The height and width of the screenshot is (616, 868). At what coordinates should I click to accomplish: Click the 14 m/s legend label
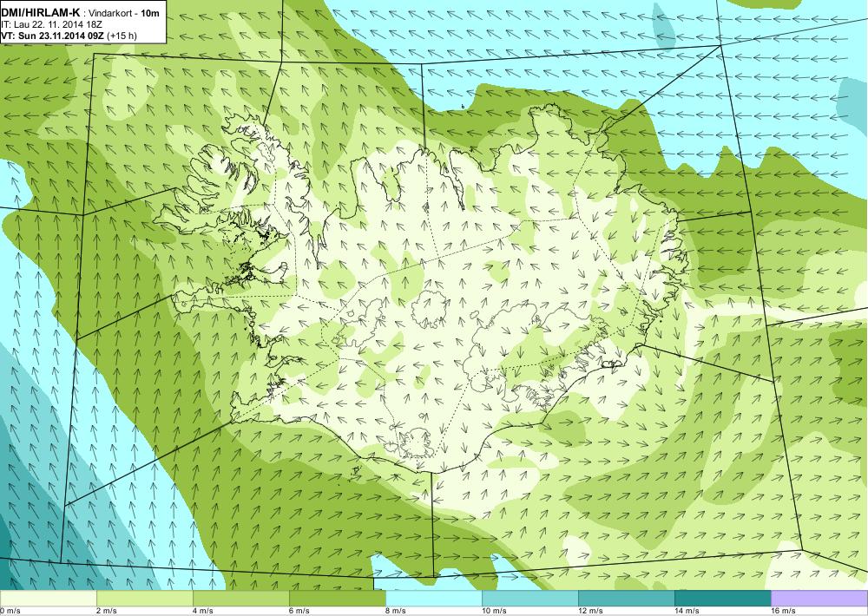pyautogui.click(x=687, y=611)
